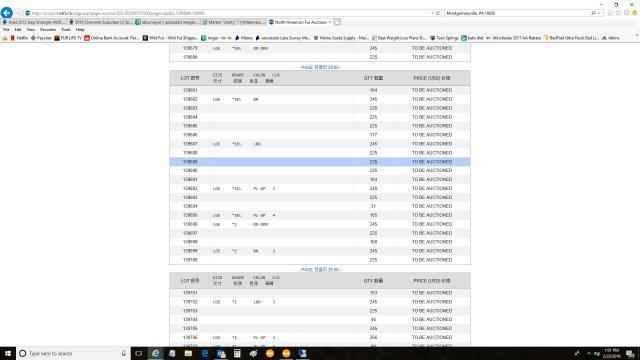Screen dimensions: 640x360
Task: Click the browser Forward arrow button
Action: [x=18, y=13]
